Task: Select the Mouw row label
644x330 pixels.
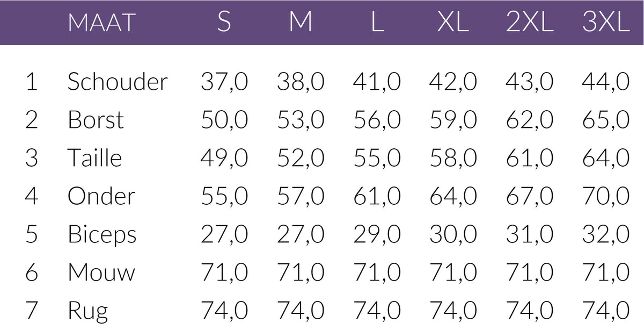Action: 101,272
